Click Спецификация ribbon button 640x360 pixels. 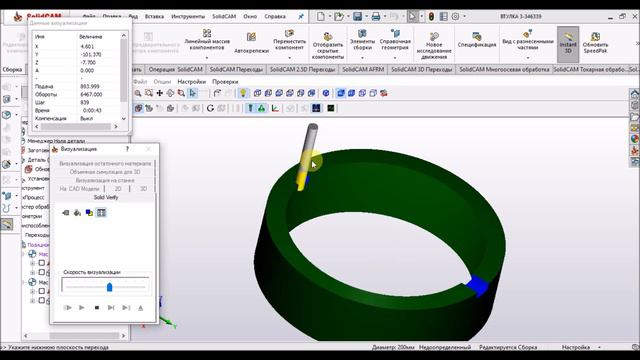(x=477, y=40)
